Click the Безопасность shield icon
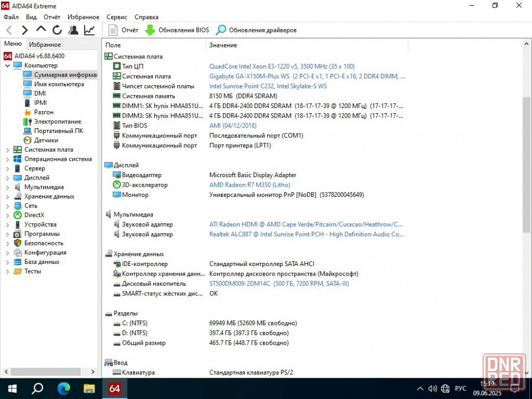532x399 pixels. click(x=18, y=243)
